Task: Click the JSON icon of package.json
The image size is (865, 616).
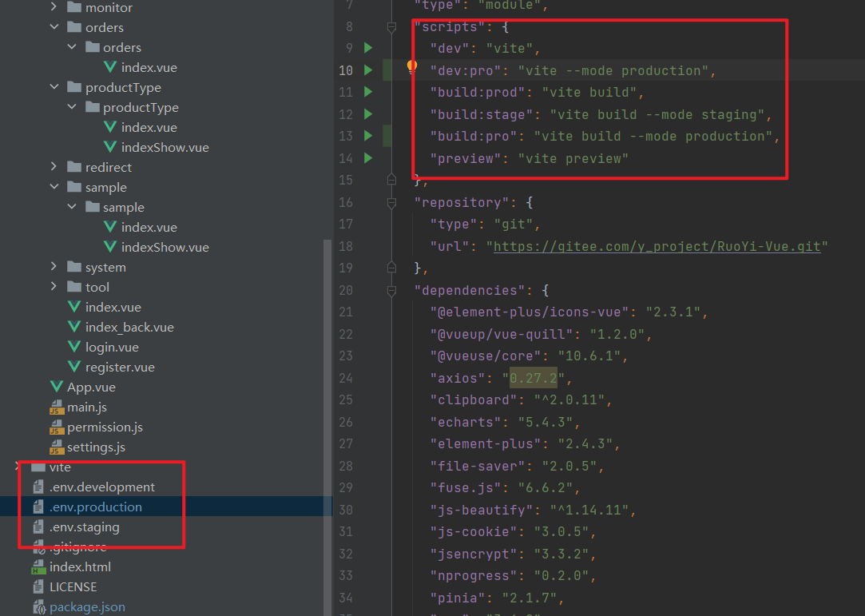Action: click(x=38, y=607)
